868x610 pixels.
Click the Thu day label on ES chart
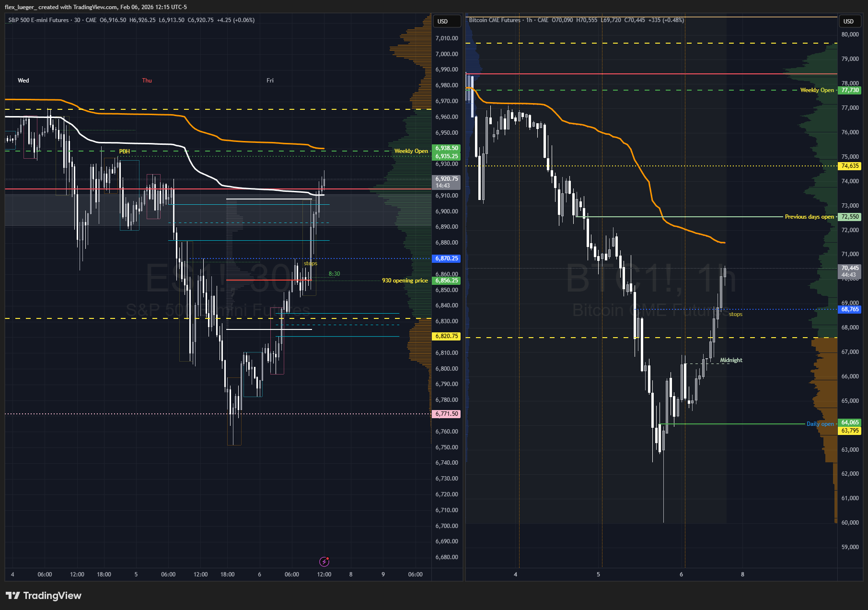(x=147, y=81)
